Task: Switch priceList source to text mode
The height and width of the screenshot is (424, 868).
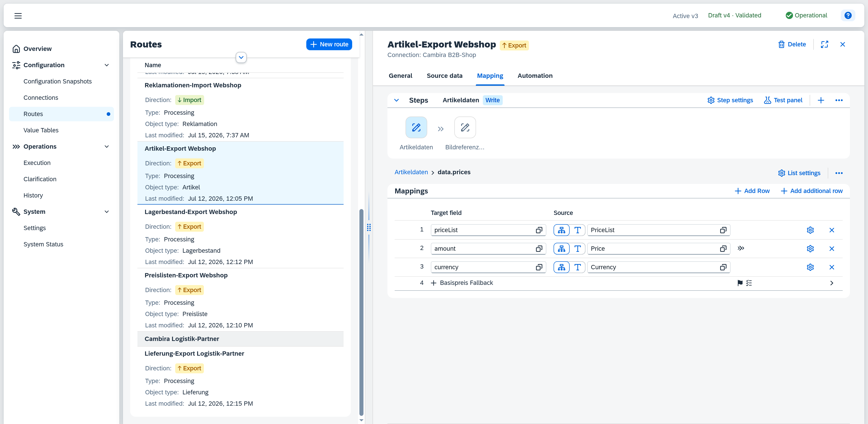Action: 577,230
